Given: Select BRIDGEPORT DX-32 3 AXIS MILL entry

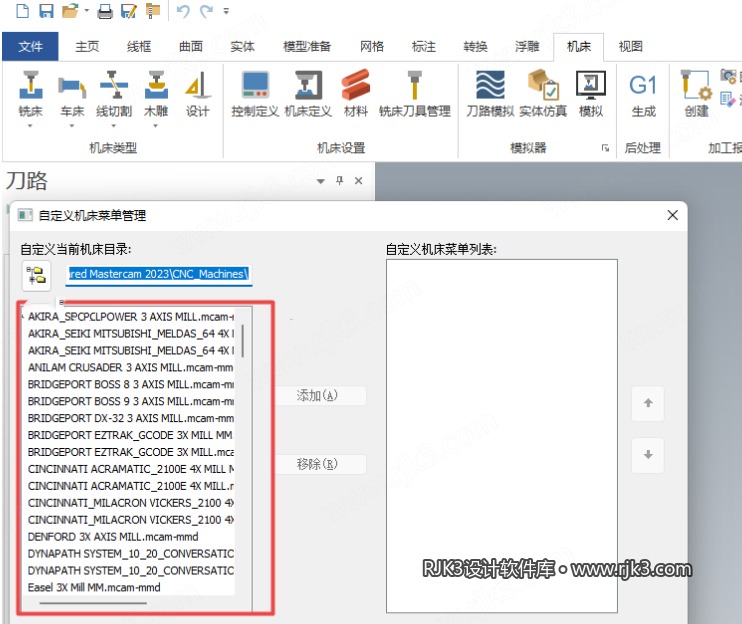Looking at the screenshot, I should 131,418.
